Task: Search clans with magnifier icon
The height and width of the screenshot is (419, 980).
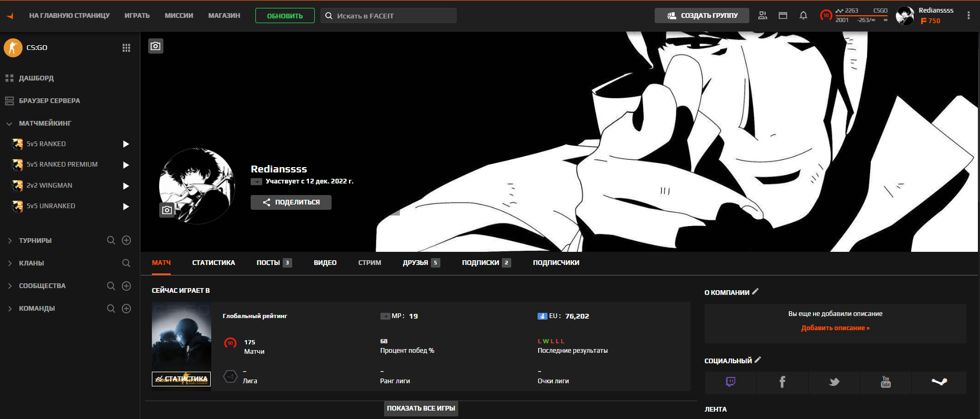Action: tap(126, 263)
